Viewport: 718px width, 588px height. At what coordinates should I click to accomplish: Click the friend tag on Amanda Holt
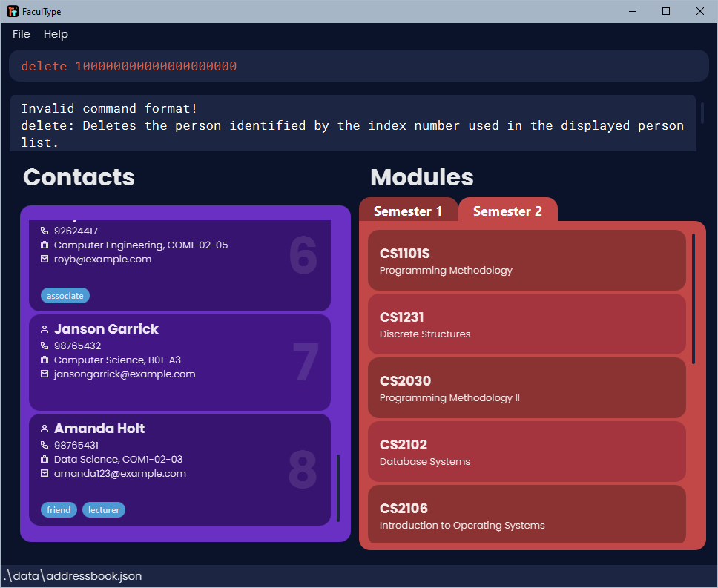click(59, 509)
